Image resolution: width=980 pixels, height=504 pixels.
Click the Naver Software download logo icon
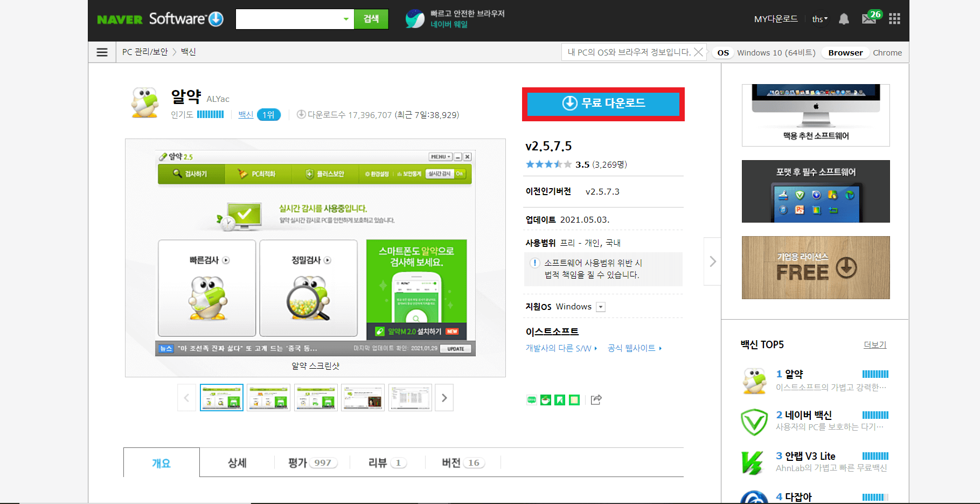[x=216, y=19]
